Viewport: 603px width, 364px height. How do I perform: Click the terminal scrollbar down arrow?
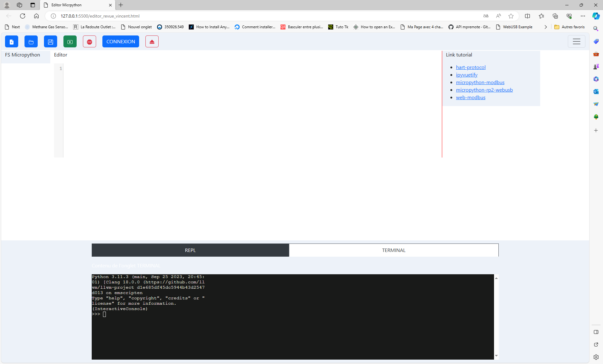tap(496, 356)
